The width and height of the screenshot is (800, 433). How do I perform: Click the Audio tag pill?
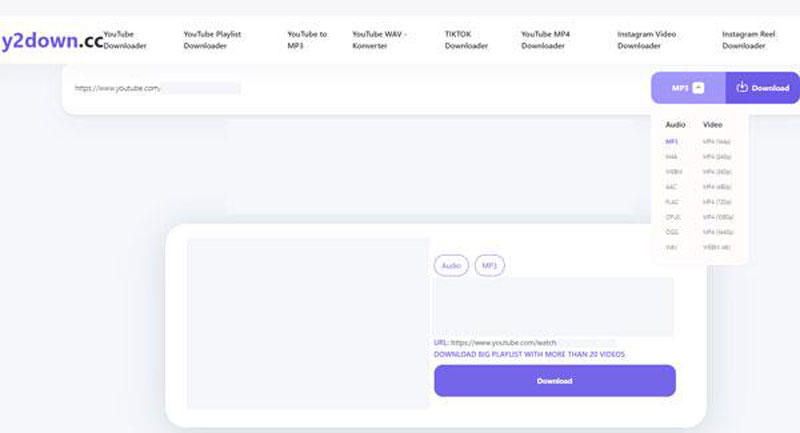pyautogui.click(x=451, y=266)
